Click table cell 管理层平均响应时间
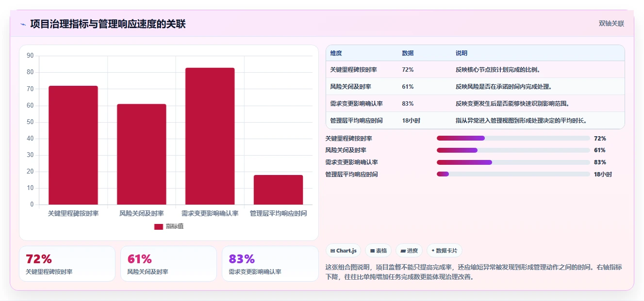This screenshot has height=301, width=644. coord(356,121)
